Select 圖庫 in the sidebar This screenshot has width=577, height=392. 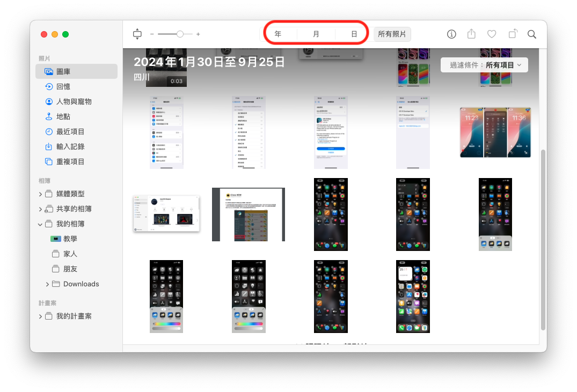pyautogui.click(x=77, y=71)
